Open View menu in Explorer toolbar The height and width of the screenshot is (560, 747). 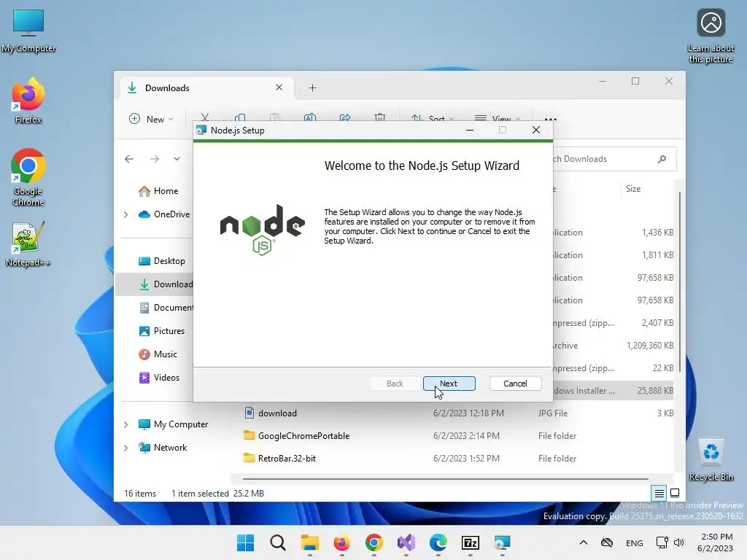click(498, 118)
